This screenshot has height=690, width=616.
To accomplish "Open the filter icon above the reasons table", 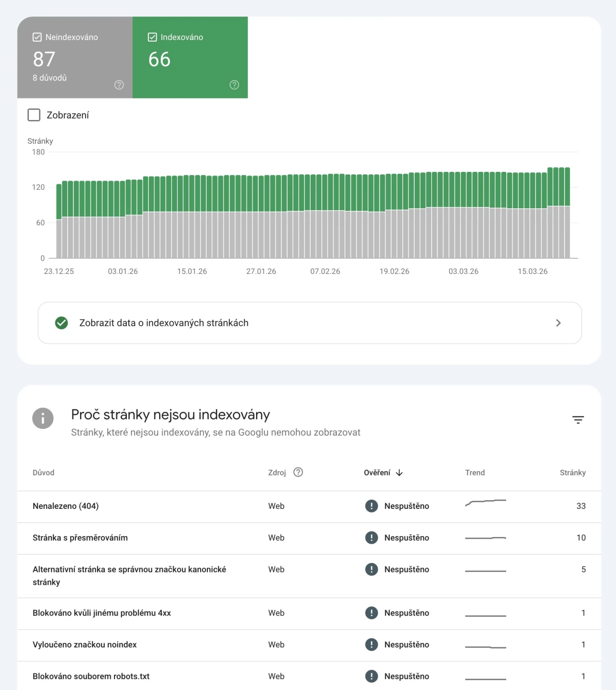I will click(578, 420).
